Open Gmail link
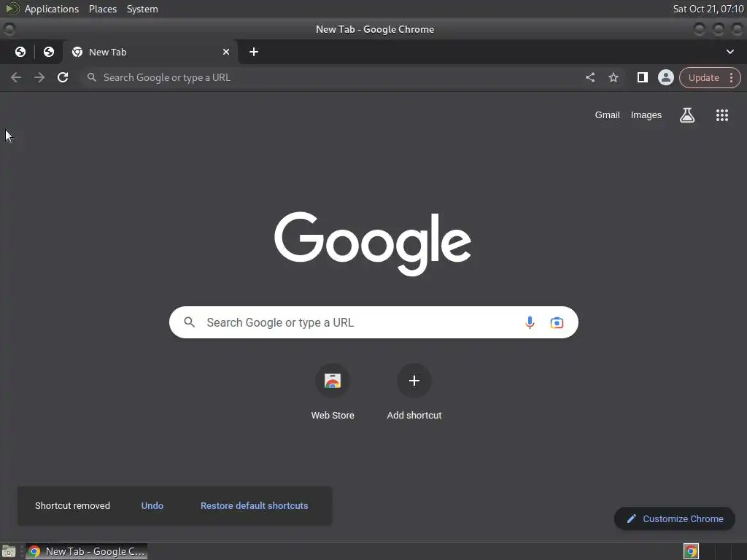The height and width of the screenshot is (560, 747). tap(607, 114)
